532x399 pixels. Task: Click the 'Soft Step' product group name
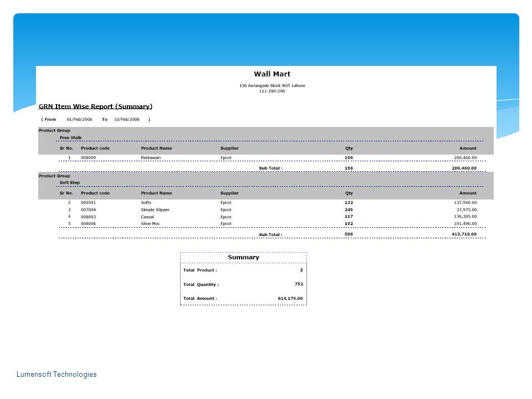[x=70, y=182]
